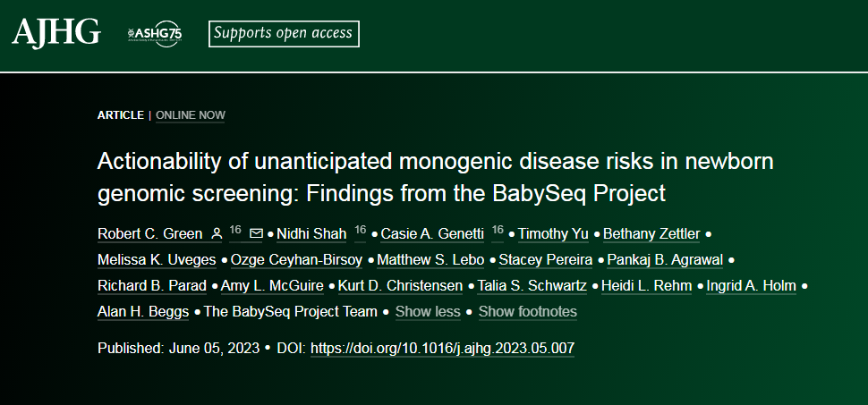The width and height of the screenshot is (868, 405).
Task: View author details for Alan H. Beggs
Action: click(143, 311)
